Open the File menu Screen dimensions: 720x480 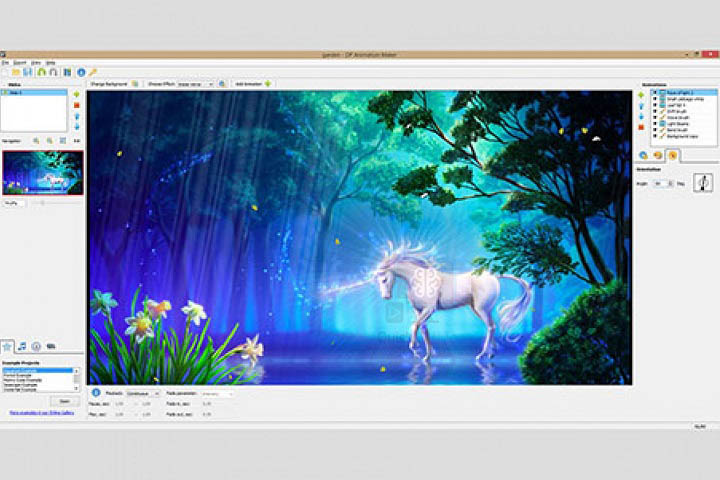(x=5, y=62)
